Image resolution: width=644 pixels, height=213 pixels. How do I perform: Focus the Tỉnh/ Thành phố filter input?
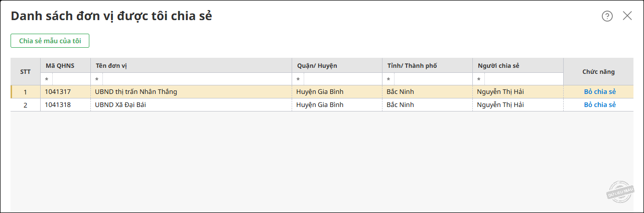(433, 79)
